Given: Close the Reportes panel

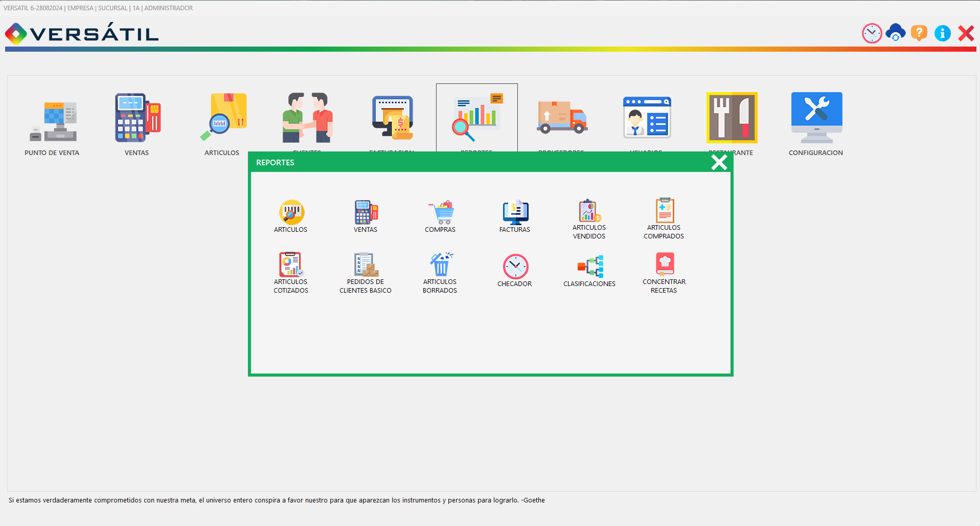Looking at the screenshot, I should [719, 162].
